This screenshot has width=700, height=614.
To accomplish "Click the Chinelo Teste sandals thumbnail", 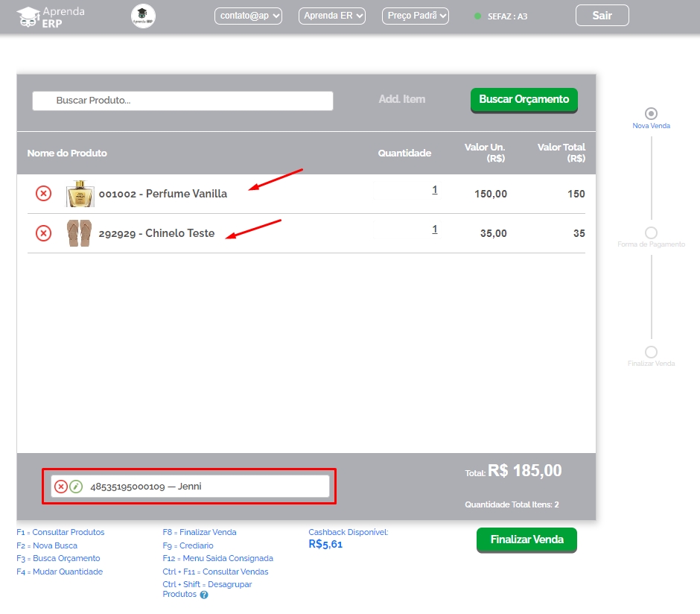I will tap(79, 233).
